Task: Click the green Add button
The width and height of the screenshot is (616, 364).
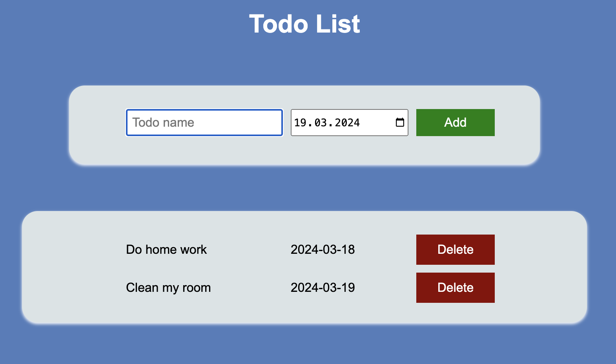Action: [455, 123]
